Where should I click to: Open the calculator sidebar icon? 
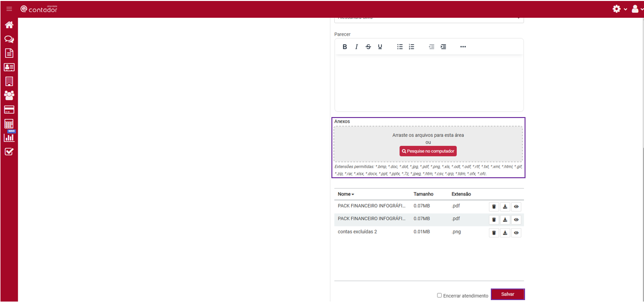point(9,124)
